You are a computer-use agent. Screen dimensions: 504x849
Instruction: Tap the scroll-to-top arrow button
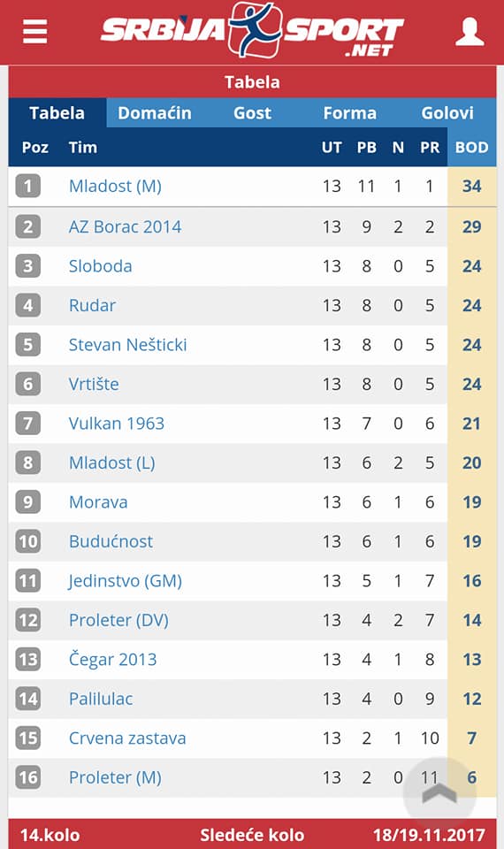pos(439,794)
